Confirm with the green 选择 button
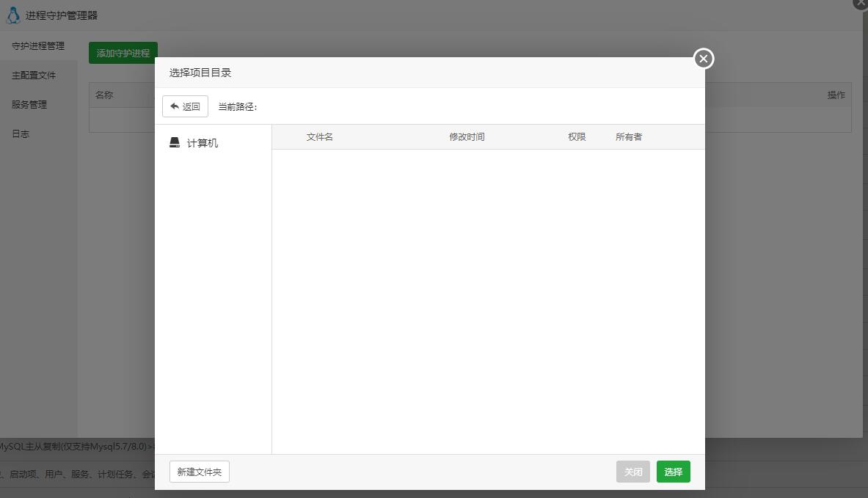The width and height of the screenshot is (868, 498). click(673, 472)
